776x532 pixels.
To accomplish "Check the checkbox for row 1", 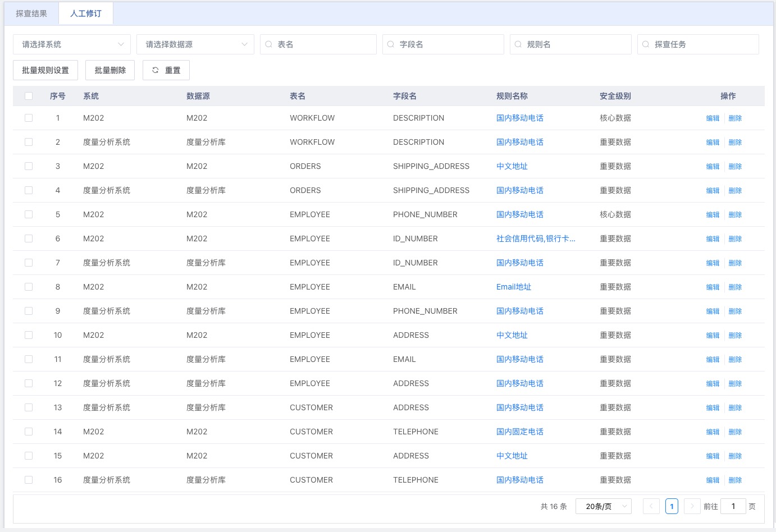I will click(x=29, y=118).
